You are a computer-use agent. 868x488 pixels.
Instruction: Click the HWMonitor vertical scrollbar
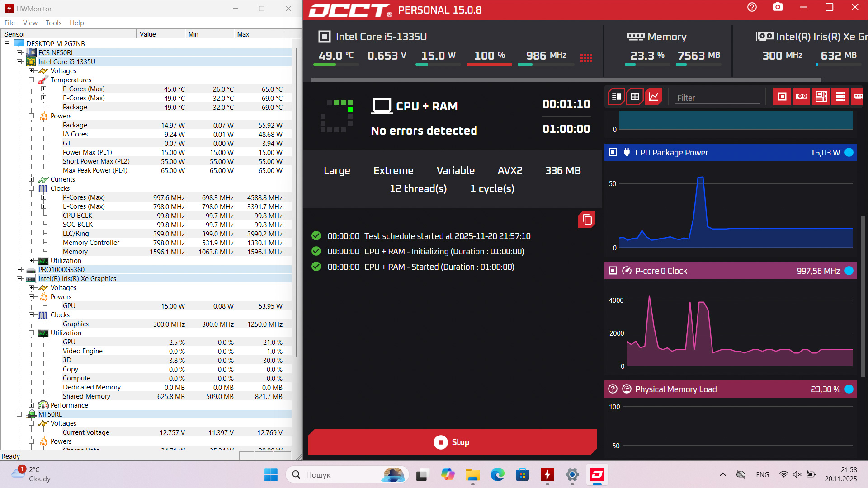[x=296, y=203]
